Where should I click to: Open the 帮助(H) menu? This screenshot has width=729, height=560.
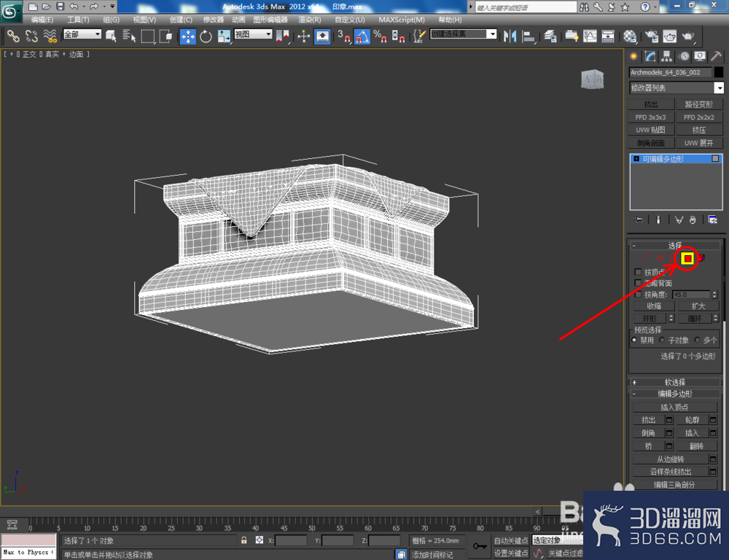(450, 20)
